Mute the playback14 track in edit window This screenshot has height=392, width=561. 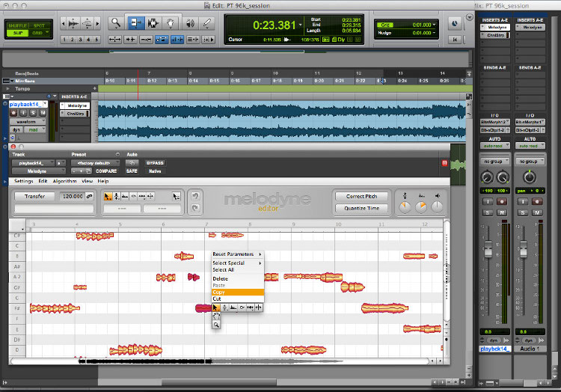43,113
